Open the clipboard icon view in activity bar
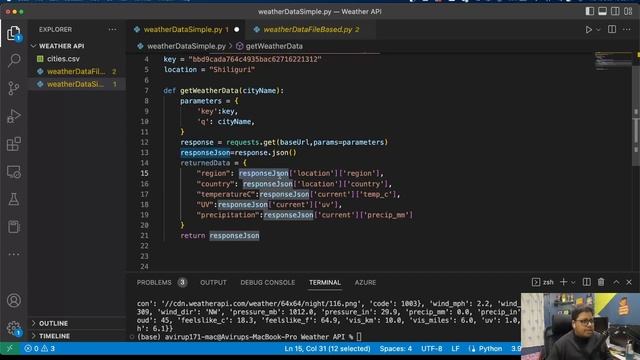Image resolution: width=640 pixels, height=360 pixels. [14, 227]
